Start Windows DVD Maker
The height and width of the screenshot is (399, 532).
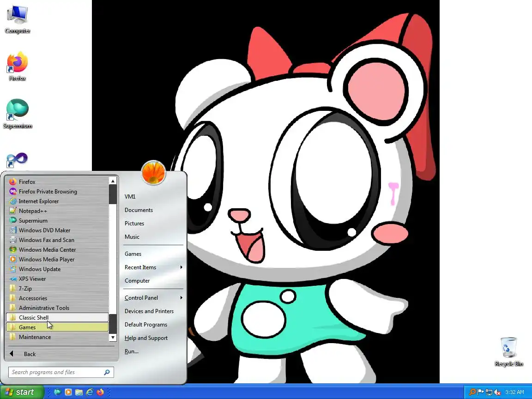[57, 230]
